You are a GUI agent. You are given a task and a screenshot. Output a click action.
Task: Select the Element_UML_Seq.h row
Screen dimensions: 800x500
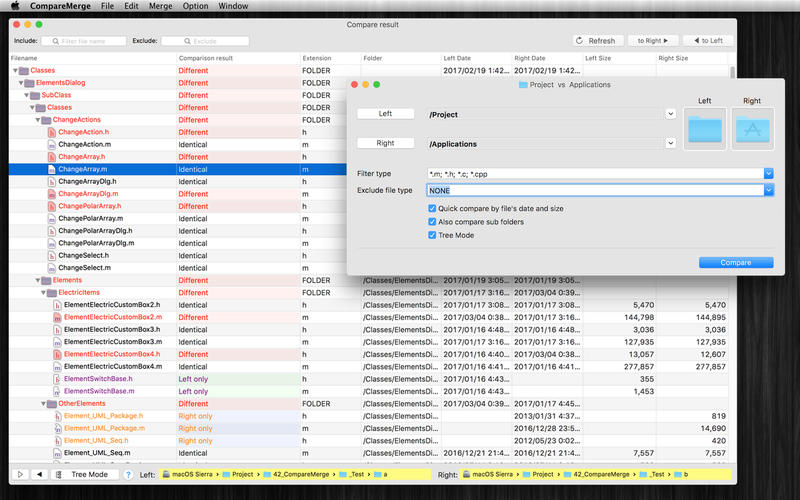[369, 440]
